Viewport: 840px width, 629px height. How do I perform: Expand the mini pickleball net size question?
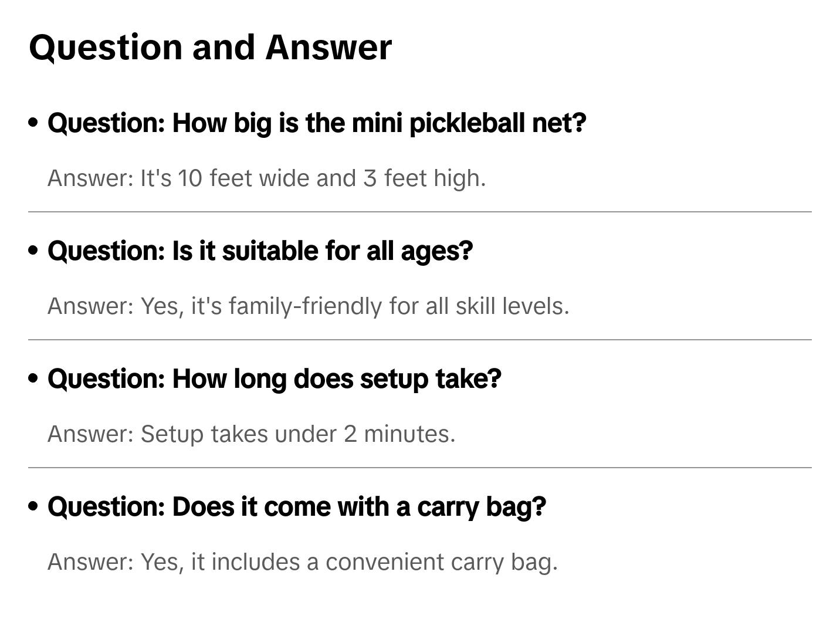point(317,123)
